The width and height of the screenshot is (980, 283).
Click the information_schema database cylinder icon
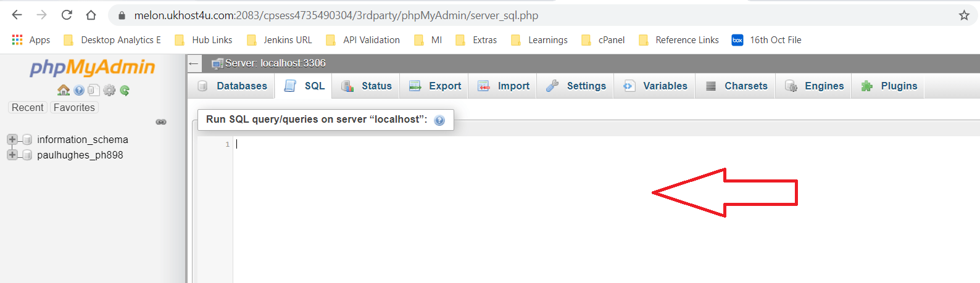click(x=27, y=140)
